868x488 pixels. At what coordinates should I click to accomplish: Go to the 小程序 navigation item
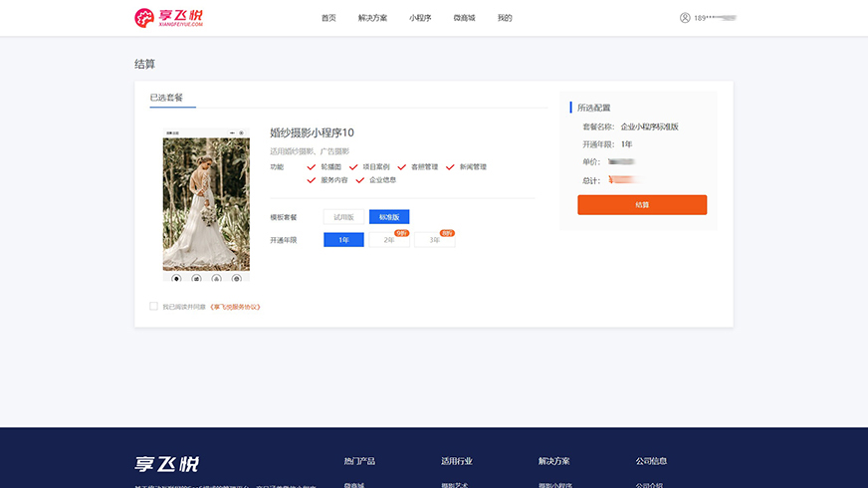pos(420,18)
